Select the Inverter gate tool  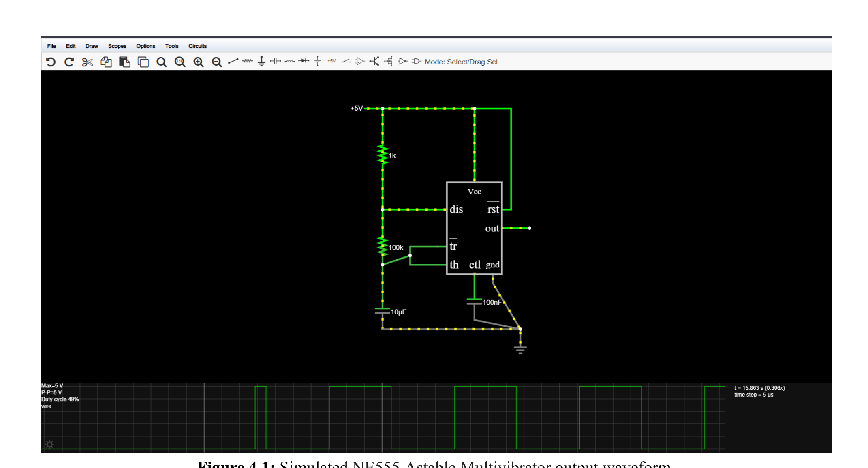[402, 61]
